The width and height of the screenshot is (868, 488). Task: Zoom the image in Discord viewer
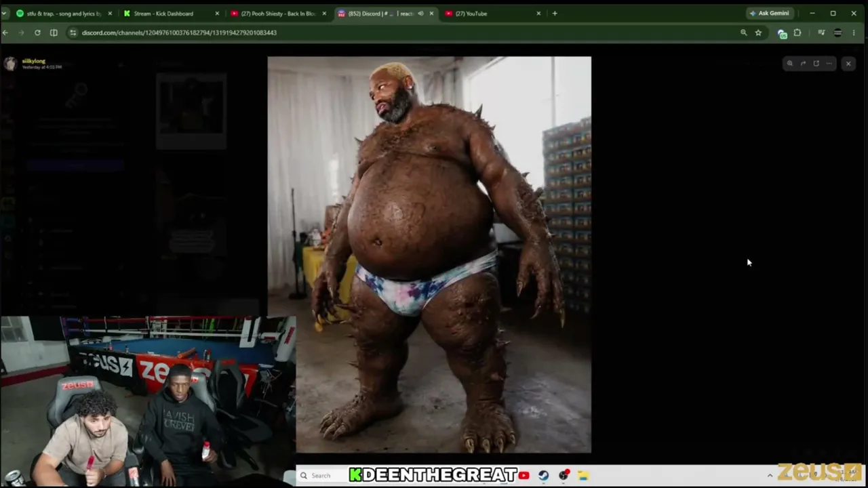(x=790, y=63)
